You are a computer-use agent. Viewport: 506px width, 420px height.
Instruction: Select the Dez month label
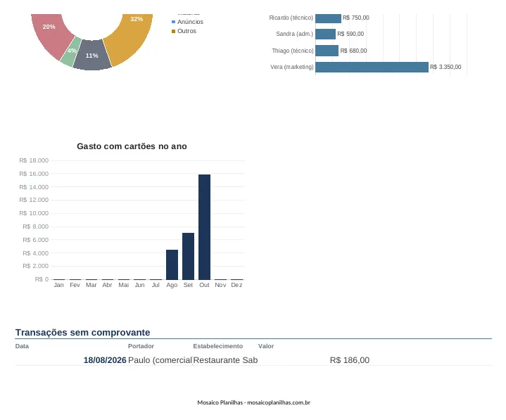coord(236,285)
